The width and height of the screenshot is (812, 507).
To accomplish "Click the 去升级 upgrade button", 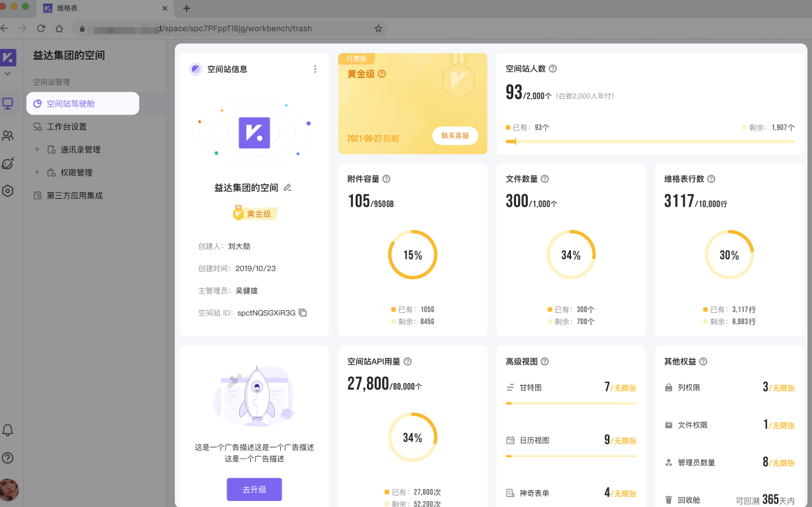I will tap(254, 490).
